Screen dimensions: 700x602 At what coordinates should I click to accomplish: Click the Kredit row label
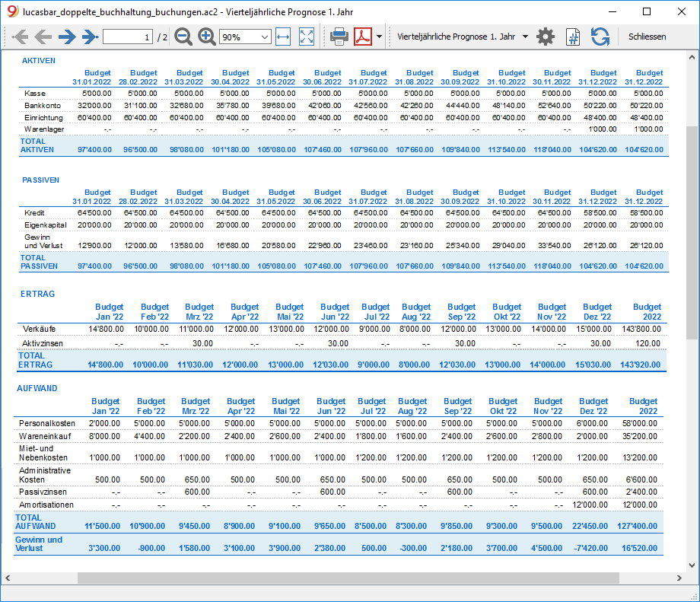pos(34,212)
